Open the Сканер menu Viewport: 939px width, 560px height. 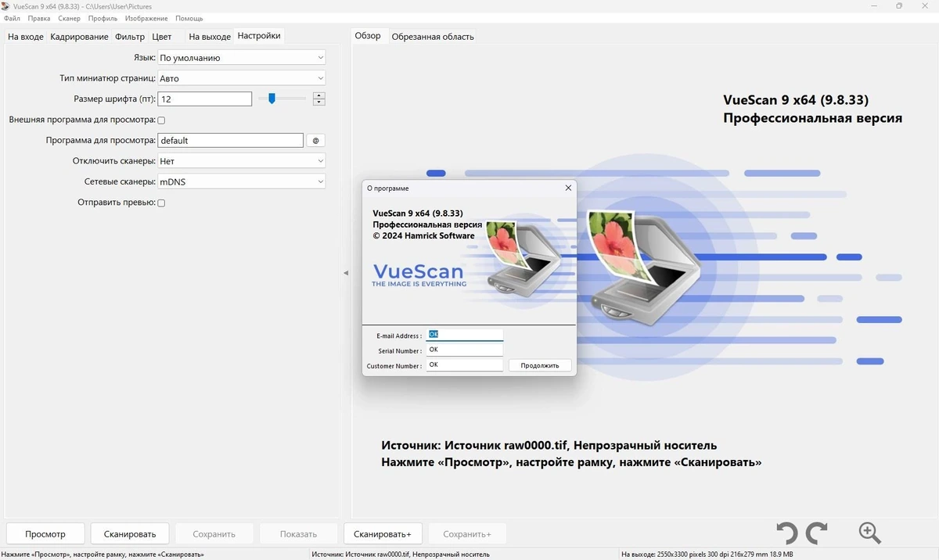[69, 18]
